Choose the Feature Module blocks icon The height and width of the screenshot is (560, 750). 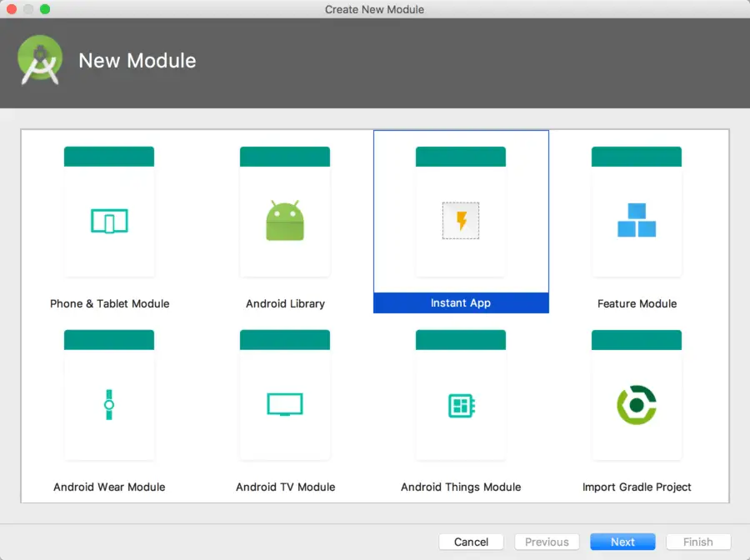pos(637,220)
